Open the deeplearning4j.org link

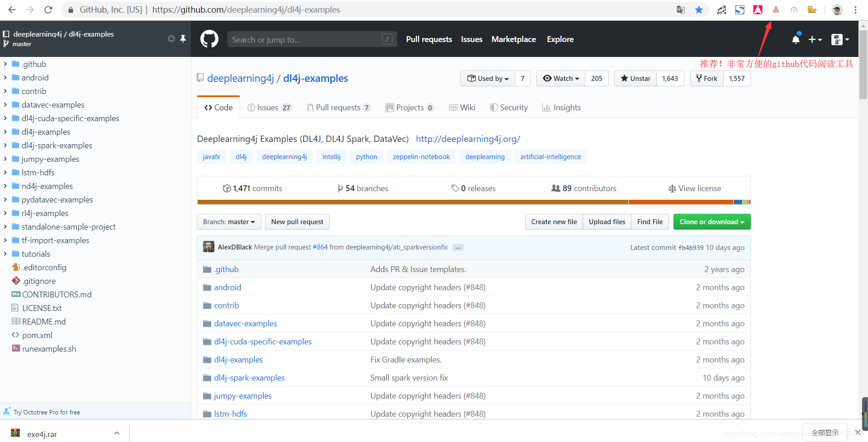tap(468, 139)
